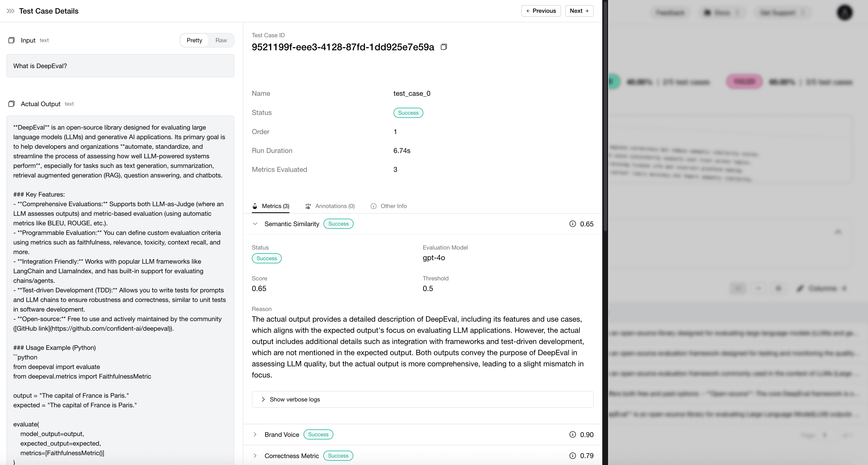Expand the Correctness Metric section
Viewport: 868px width, 465px height.
[x=255, y=456]
